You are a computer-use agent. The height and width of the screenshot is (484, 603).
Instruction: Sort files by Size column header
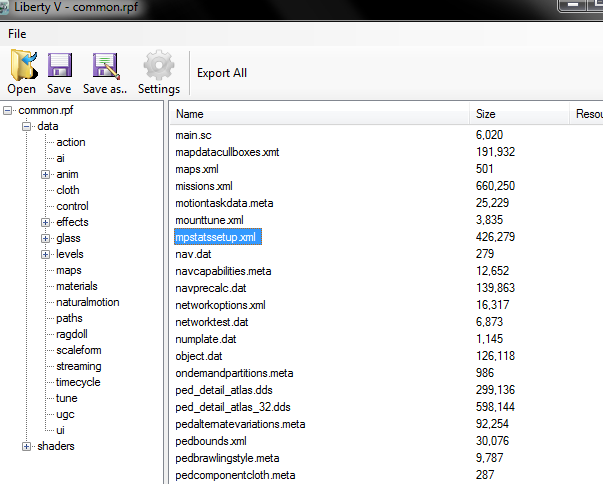tap(486, 114)
